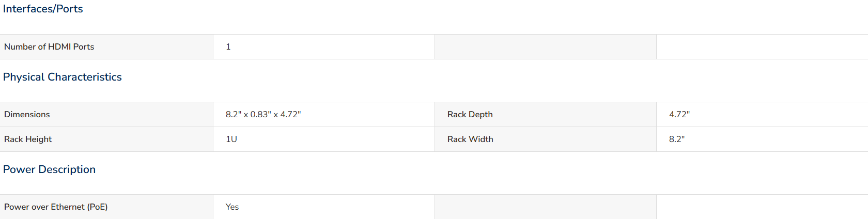Click the empty gray cell beside PoE value
The image size is (868, 219).
pyautogui.click(x=546, y=207)
